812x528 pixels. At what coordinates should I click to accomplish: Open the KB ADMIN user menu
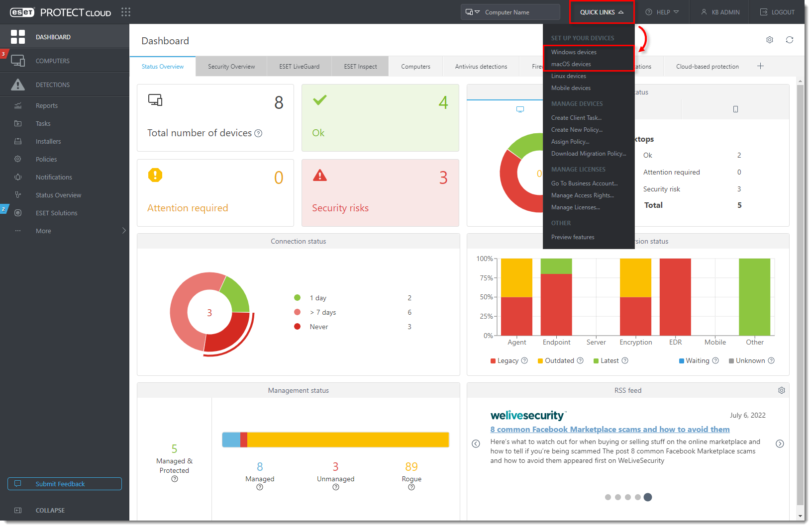[720, 12]
